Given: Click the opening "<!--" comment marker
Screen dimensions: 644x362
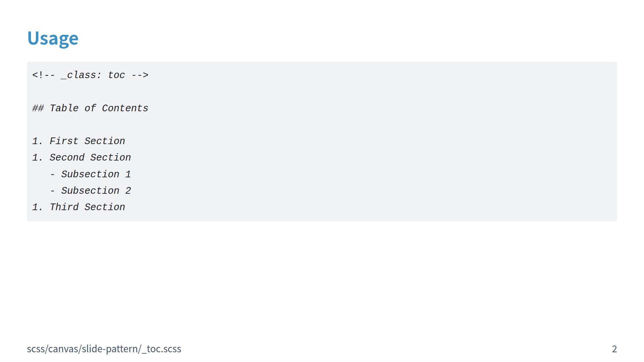Looking at the screenshot, I should click(x=44, y=75).
